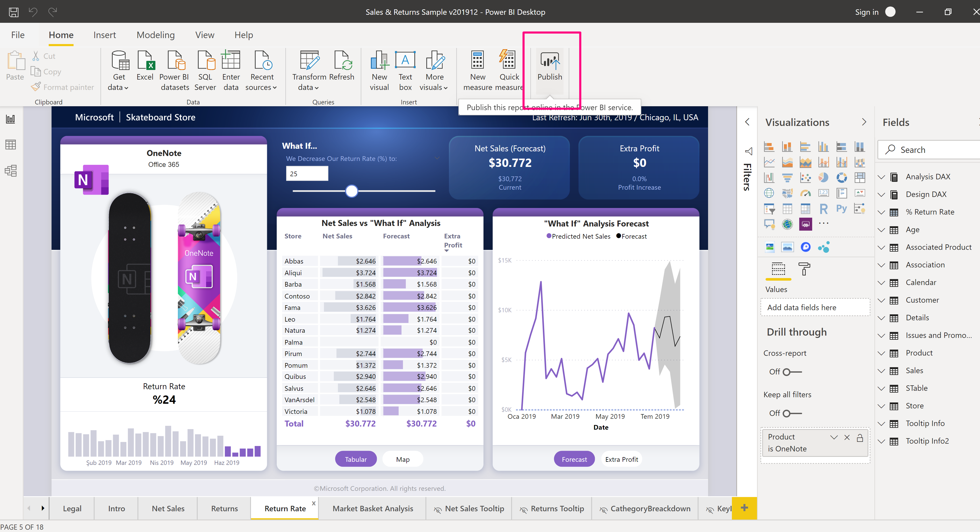980x532 pixels.
Task: Open the Format paint roller pane
Action: pos(804,269)
